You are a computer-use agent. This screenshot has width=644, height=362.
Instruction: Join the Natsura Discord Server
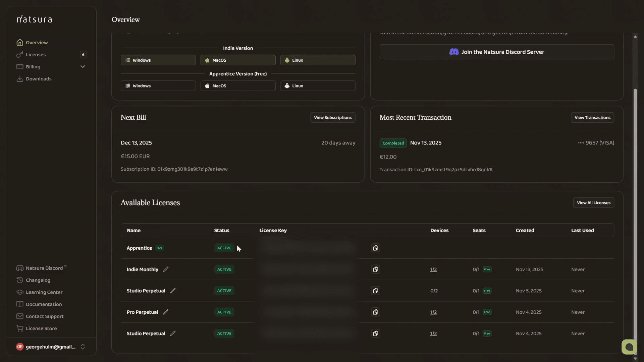coord(496,52)
